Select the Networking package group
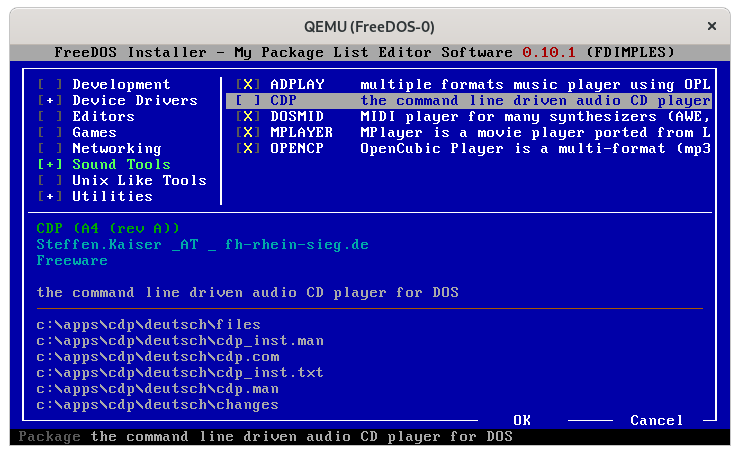 [116, 149]
